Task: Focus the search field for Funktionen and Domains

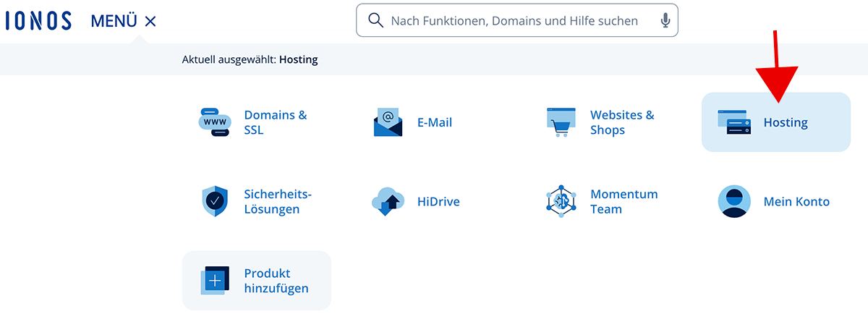Action: (514, 21)
